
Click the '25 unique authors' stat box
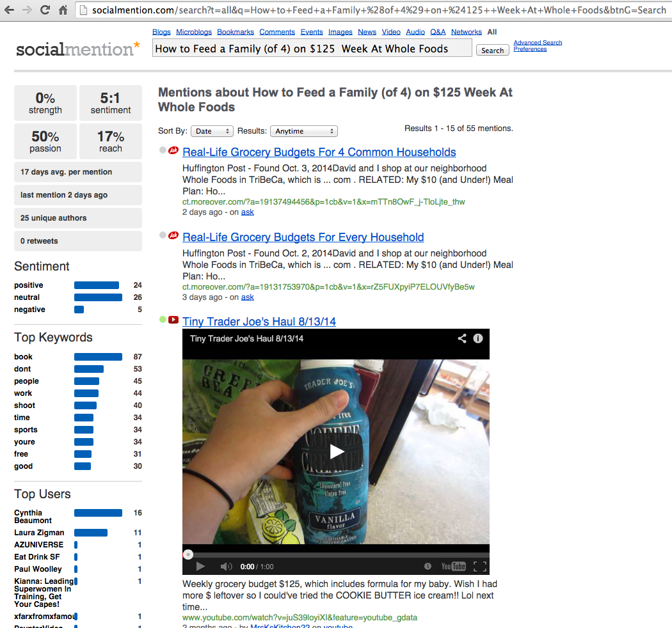click(x=78, y=218)
